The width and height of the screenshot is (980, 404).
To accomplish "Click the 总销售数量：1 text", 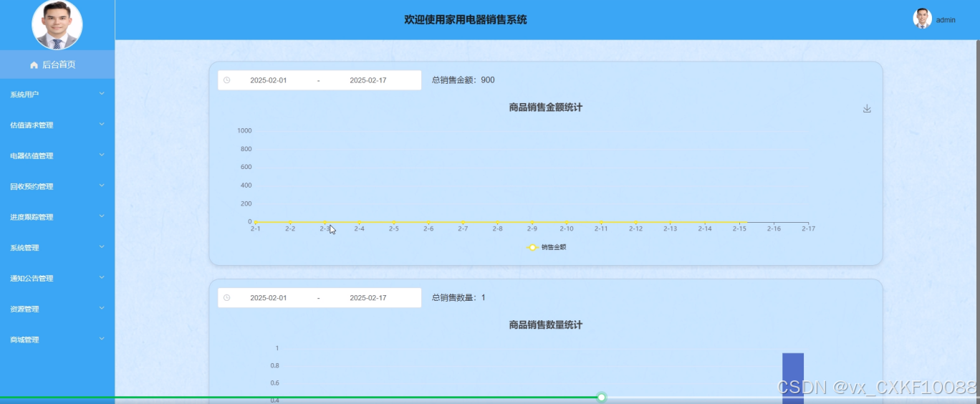I will pos(458,298).
